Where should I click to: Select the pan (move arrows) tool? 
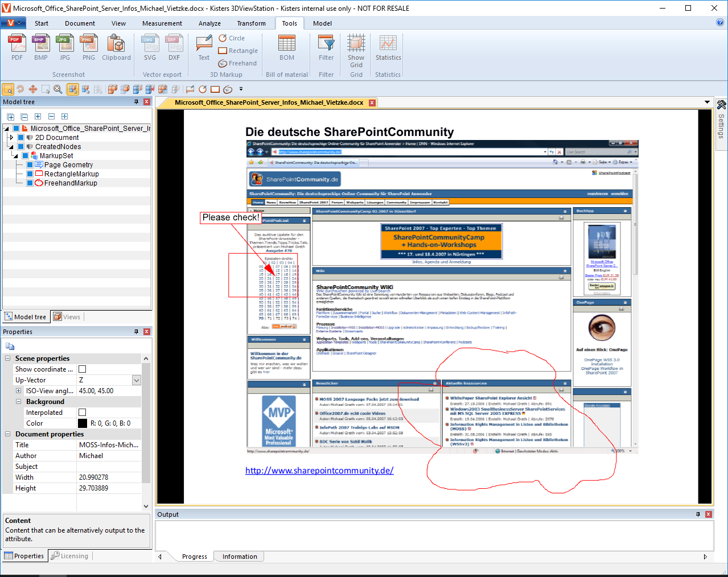[33, 89]
